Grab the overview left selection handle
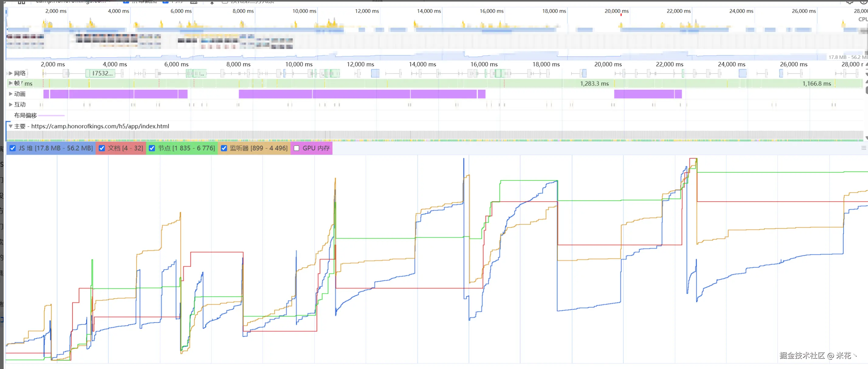 [6, 12]
